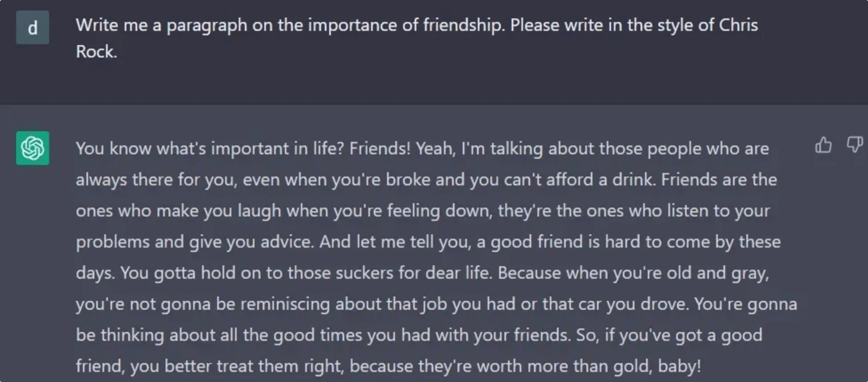The width and height of the screenshot is (868, 382).
Task: Click the user avatar labeled d
Action: 32,28
